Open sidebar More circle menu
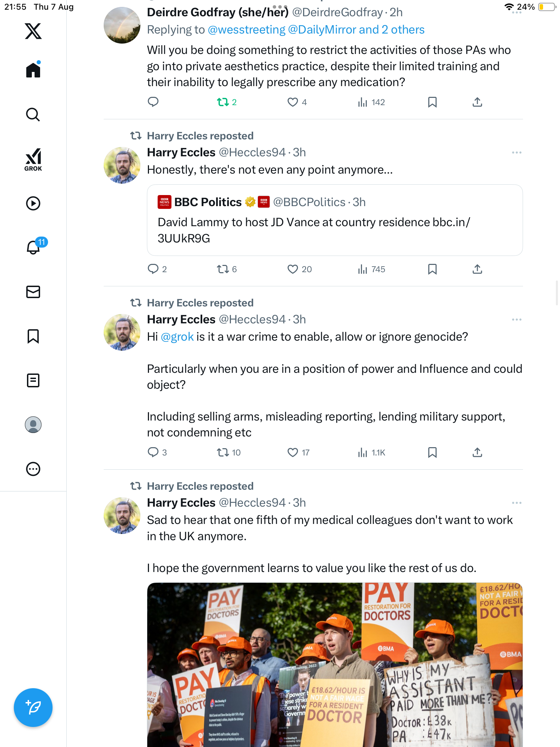Screen dimensions: 560x747 point(33,469)
